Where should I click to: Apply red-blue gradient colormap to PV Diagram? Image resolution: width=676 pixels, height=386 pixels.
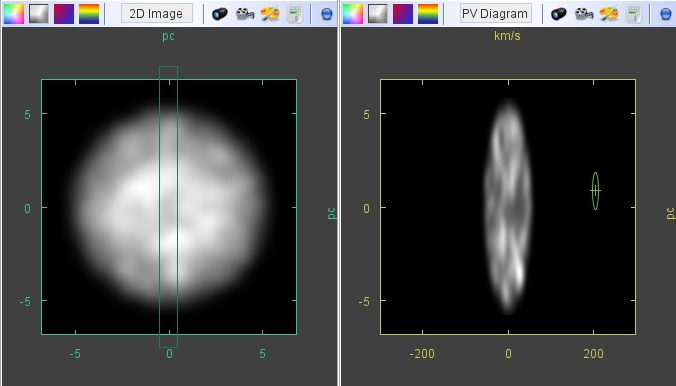click(403, 14)
